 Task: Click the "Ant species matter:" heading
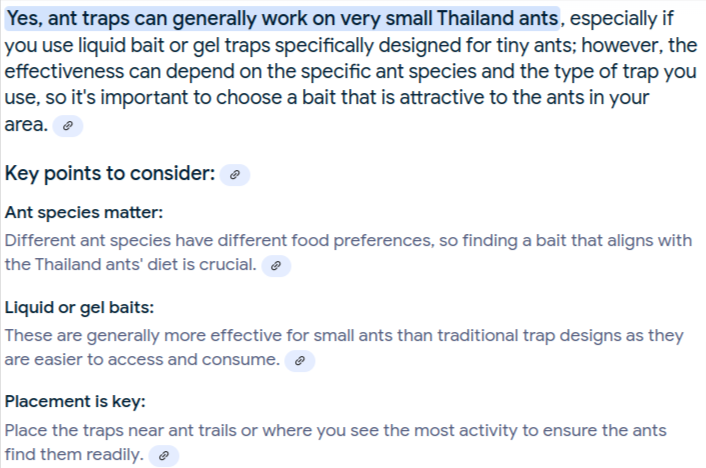pos(84,212)
